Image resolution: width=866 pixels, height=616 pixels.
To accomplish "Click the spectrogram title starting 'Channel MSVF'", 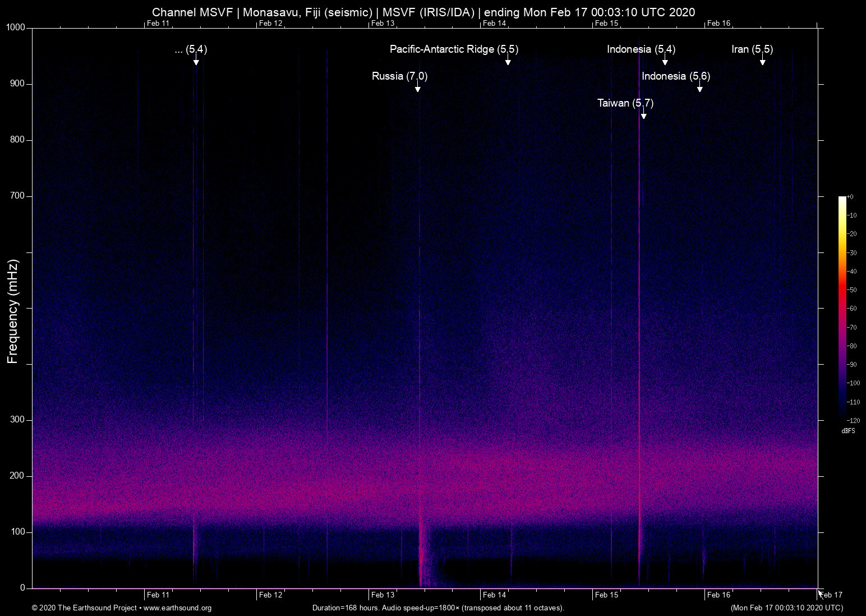I will [423, 12].
